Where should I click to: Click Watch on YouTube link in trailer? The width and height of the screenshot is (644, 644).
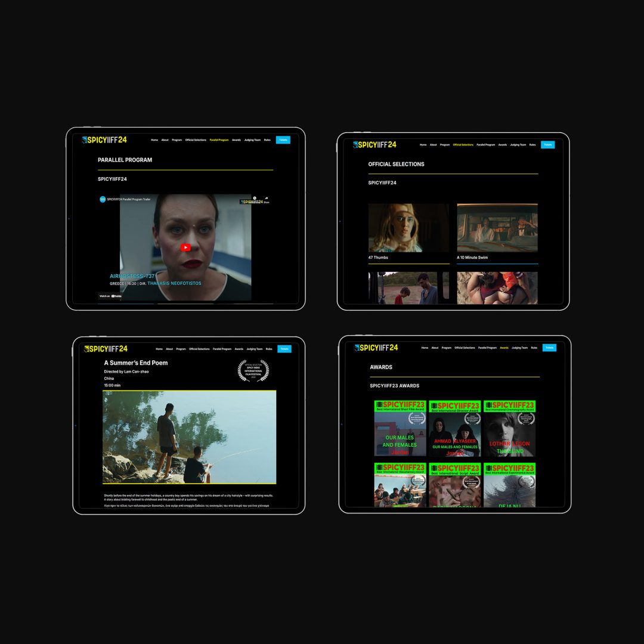pyautogui.click(x=110, y=296)
